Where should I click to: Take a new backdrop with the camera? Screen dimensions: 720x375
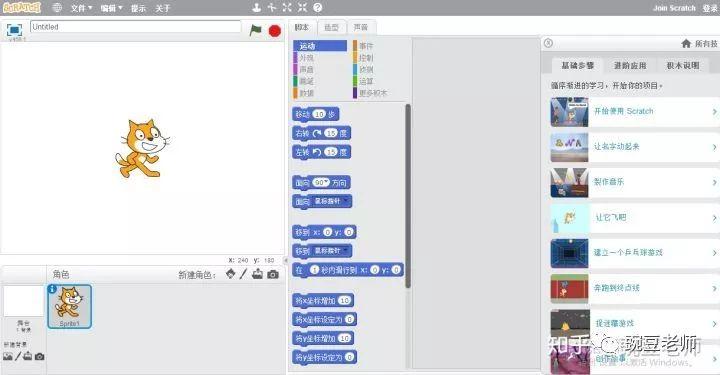point(39,356)
